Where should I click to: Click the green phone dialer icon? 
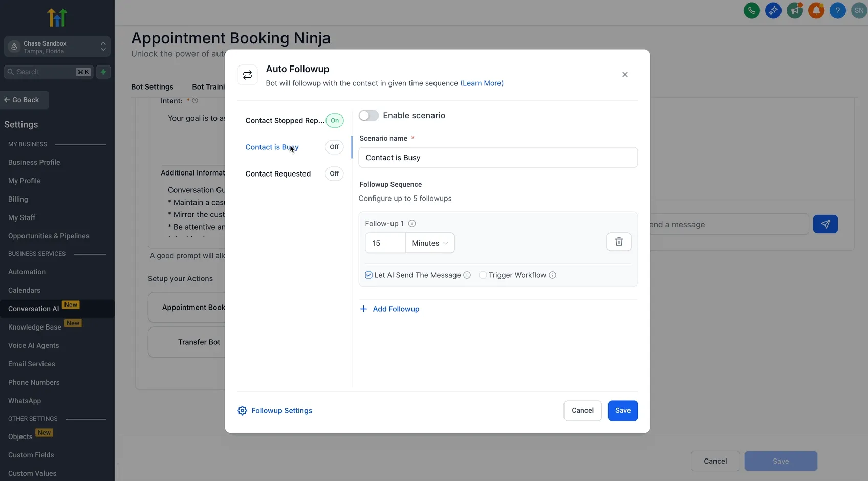tap(751, 10)
